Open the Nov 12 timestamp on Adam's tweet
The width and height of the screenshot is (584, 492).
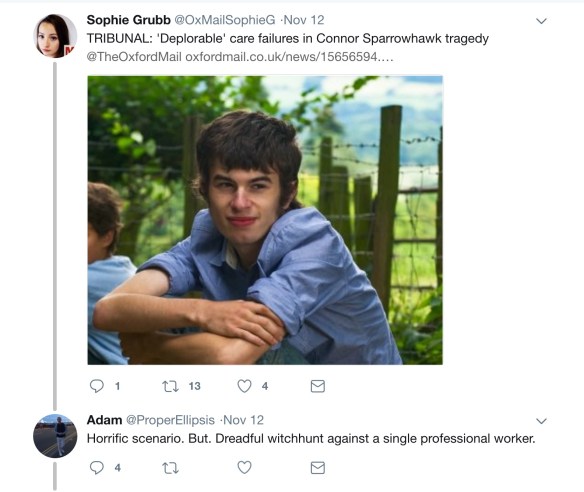(x=244, y=420)
